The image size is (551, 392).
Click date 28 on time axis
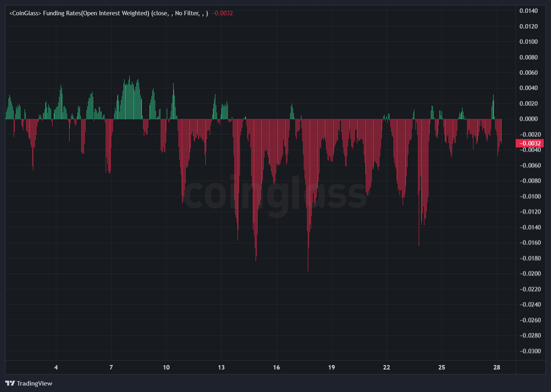pyautogui.click(x=497, y=368)
